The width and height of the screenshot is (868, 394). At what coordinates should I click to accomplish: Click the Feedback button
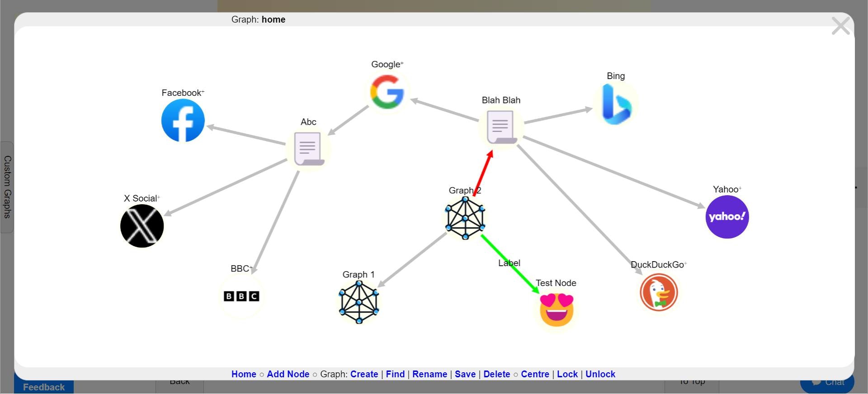[44, 387]
